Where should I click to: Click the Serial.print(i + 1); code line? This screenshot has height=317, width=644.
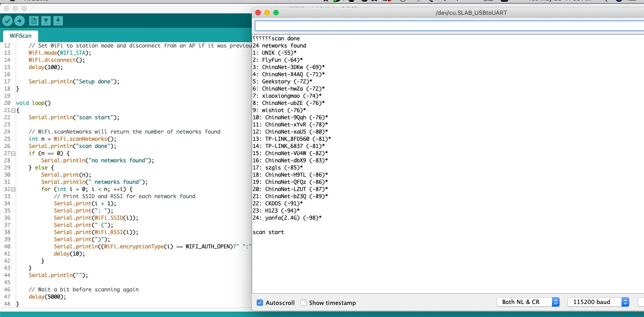click(85, 204)
